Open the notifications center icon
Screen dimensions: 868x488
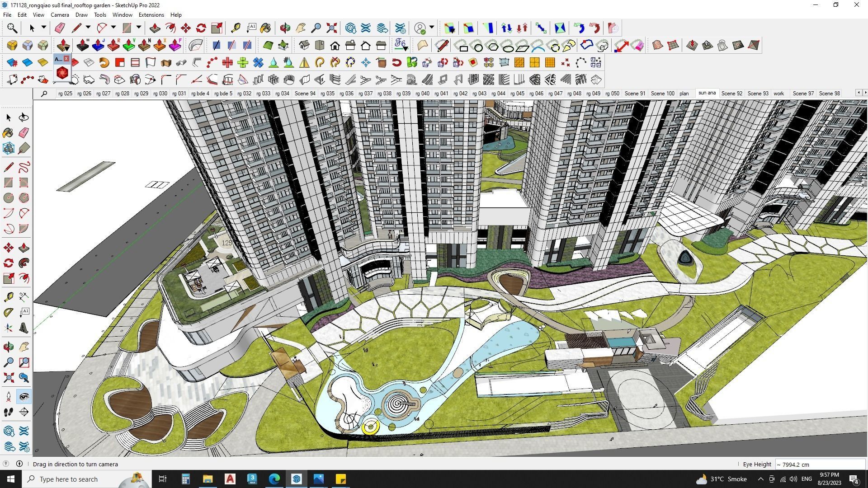click(x=854, y=479)
